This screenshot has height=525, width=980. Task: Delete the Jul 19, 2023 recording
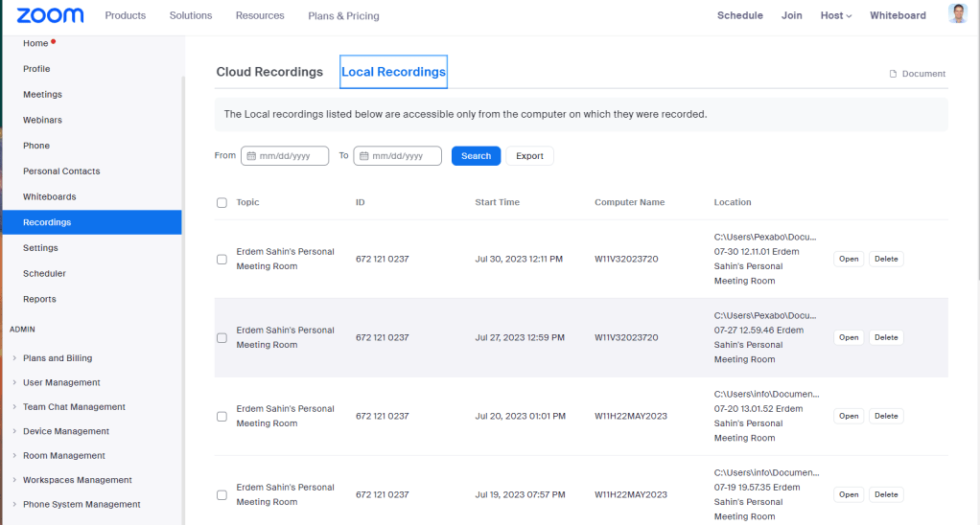point(886,495)
